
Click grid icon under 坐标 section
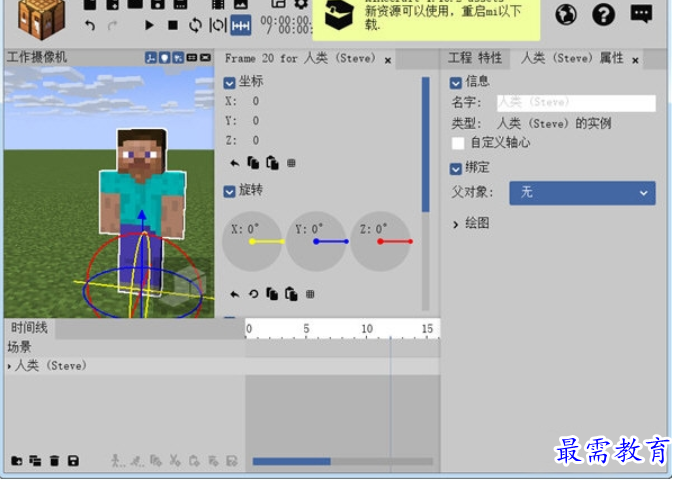point(291,163)
